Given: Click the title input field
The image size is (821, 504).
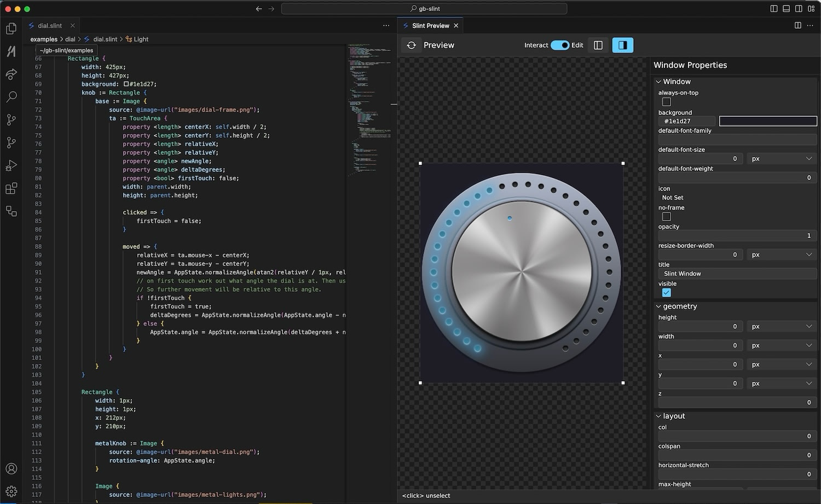Looking at the screenshot, I should coord(737,274).
